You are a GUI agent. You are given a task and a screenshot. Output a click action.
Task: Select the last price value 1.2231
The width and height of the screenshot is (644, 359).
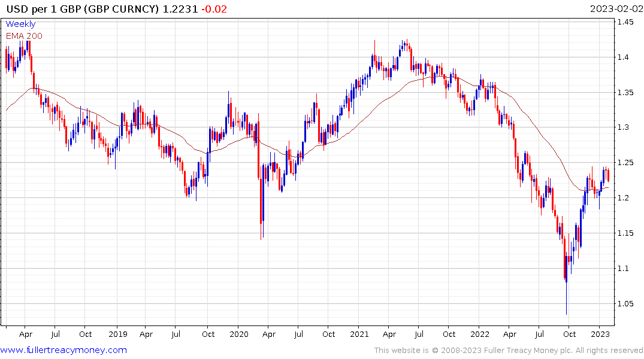coord(180,9)
